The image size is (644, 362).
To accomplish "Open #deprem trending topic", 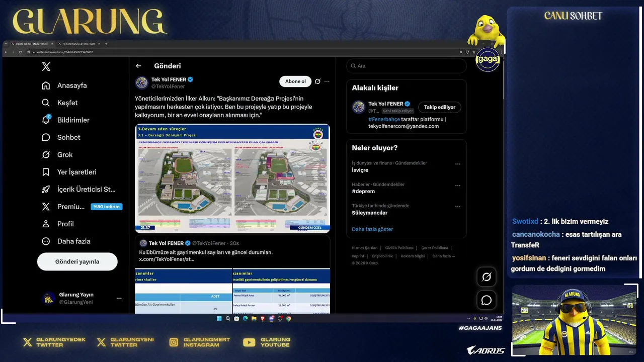I will pos(363,191).
